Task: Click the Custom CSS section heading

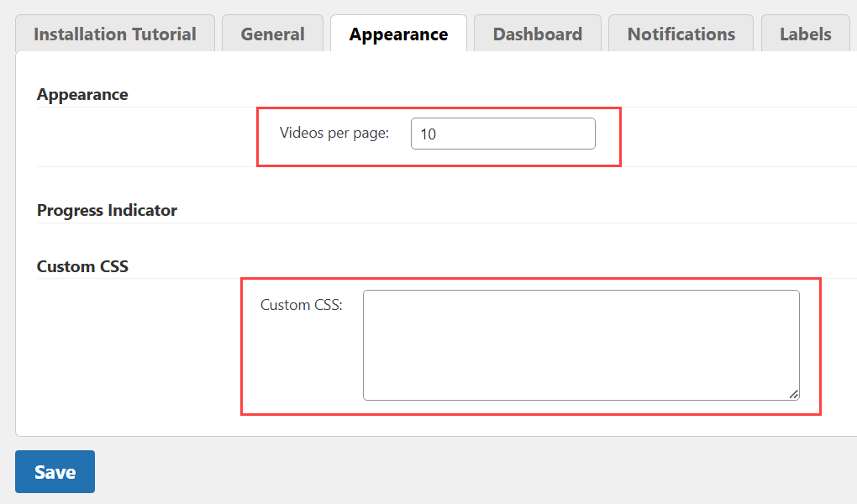Action: pyautogui.click(x=82, y=267)
